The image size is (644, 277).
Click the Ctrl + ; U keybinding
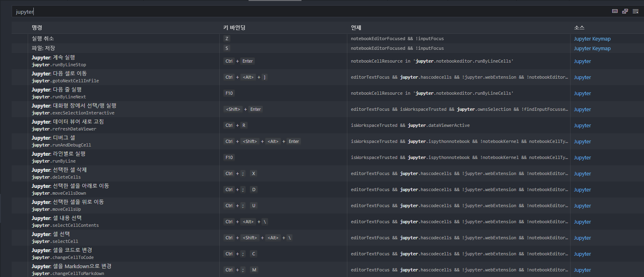click(240, 206)
